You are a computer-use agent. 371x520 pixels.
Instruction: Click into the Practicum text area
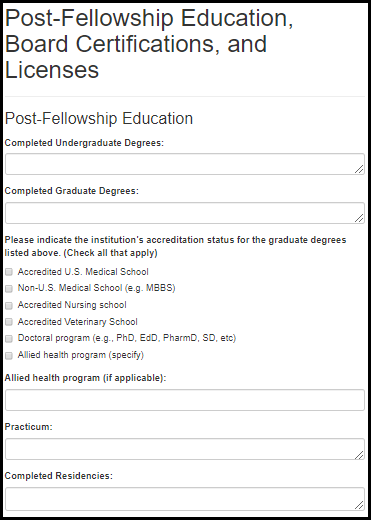click(185, 449)
